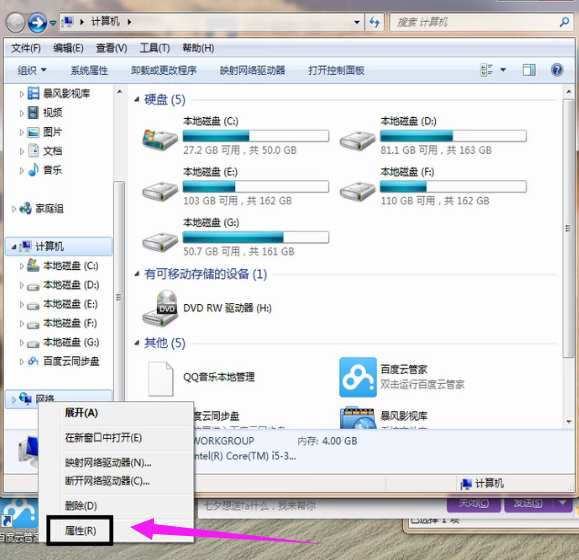
Task: Choose 属性(R) from the context menu
Action: (x=80, y=530)
